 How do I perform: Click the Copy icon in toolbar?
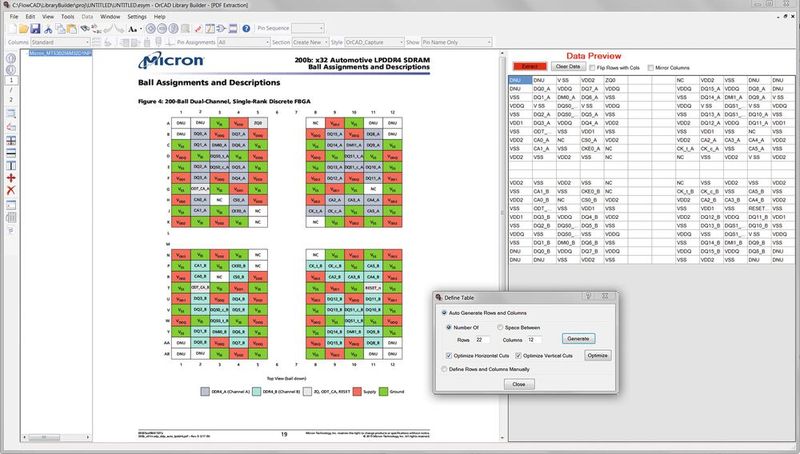(x=60, y=29)
